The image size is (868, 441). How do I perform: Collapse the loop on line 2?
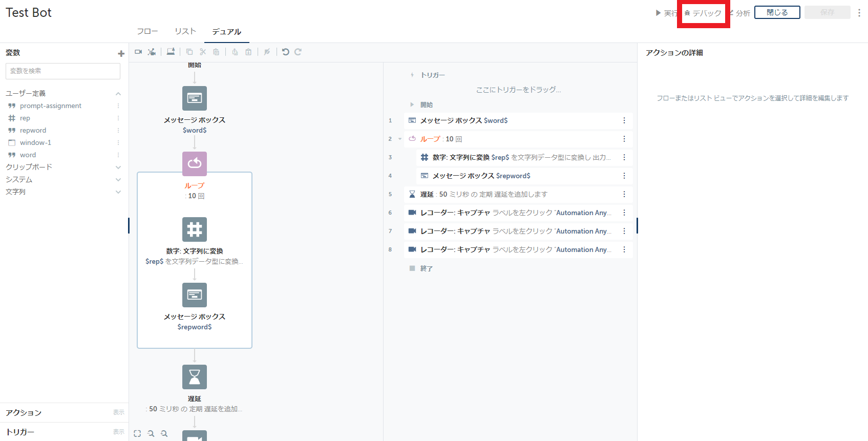(x=400, y=139)
